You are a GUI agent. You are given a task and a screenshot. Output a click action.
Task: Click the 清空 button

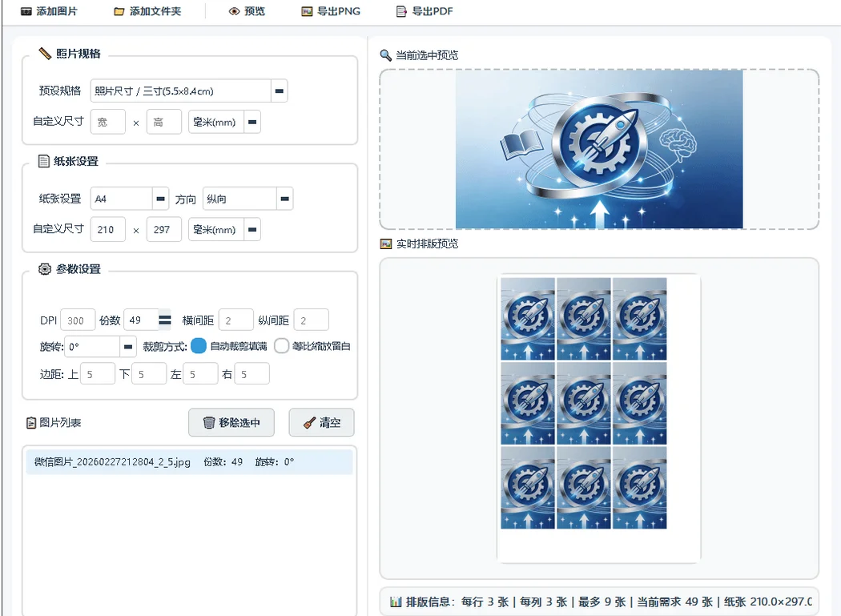click(x=321, y=423)
